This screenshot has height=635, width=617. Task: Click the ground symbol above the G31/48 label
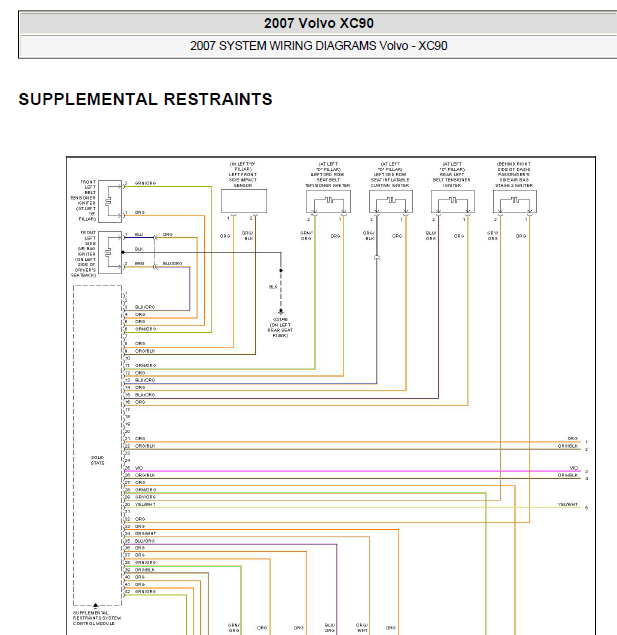point(281,312)
